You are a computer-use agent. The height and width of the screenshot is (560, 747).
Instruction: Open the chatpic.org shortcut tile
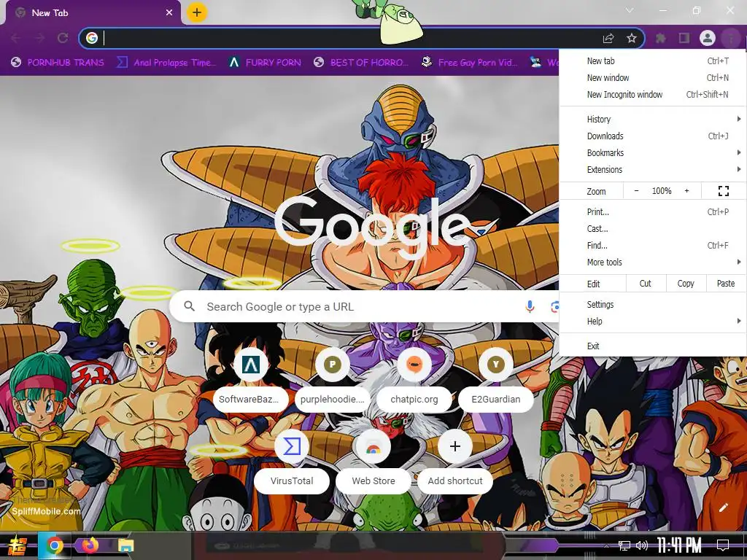[x=414, y=381]
